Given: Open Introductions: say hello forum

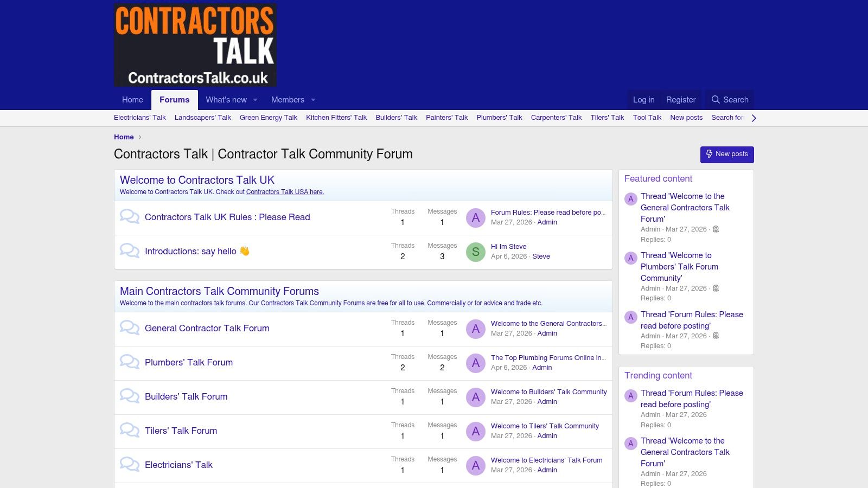Looking at the screenshot, I should (x=197, y=251).
